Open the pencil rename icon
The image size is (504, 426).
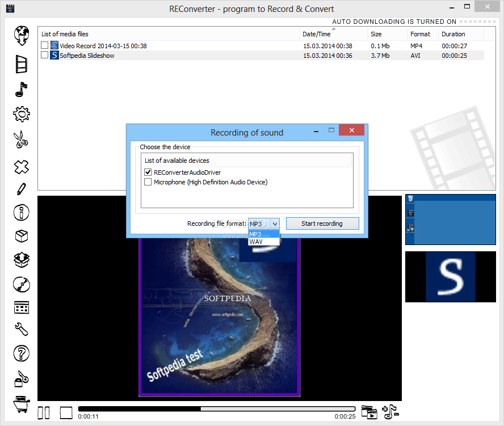click(21, 189)
